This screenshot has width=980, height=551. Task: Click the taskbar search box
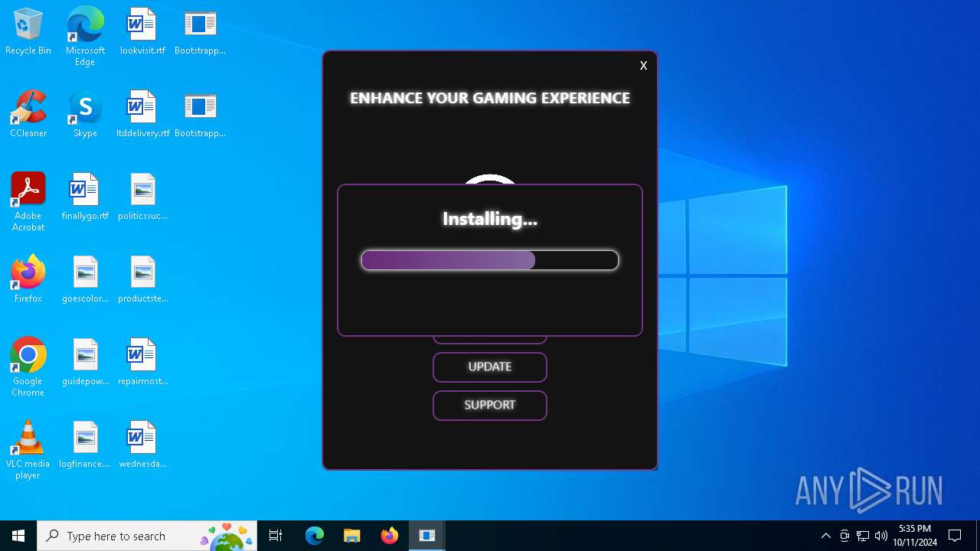148,536
